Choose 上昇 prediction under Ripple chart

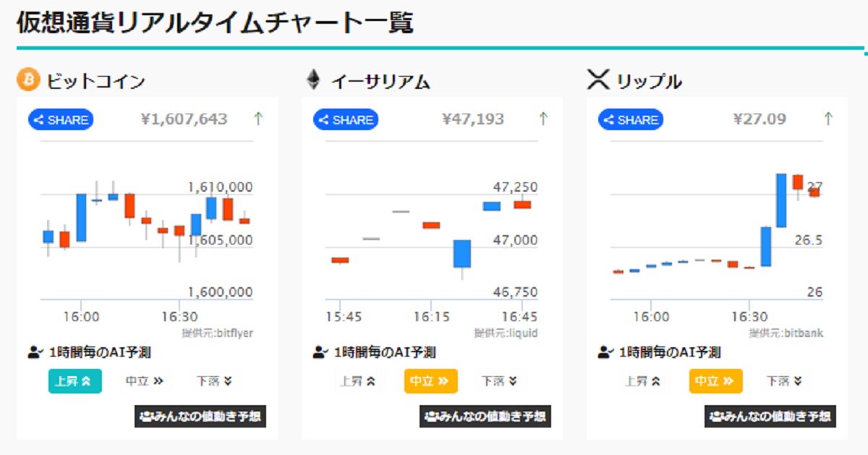click(x=643, y=381)
